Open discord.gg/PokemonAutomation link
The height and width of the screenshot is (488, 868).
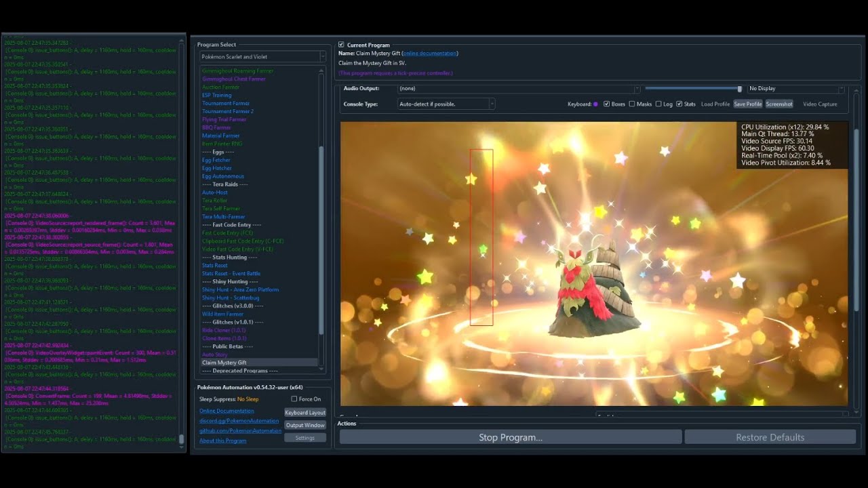(x=239, y=421)
